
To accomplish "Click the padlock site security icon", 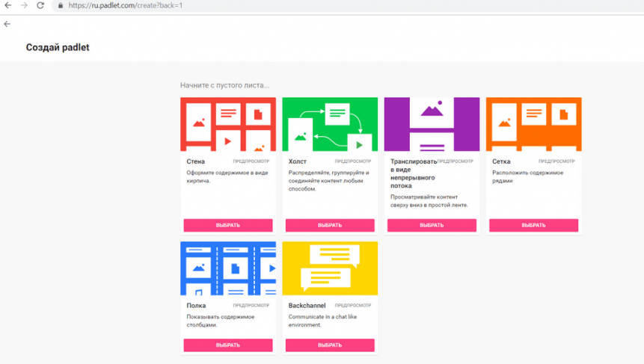I will pos(60,5).
